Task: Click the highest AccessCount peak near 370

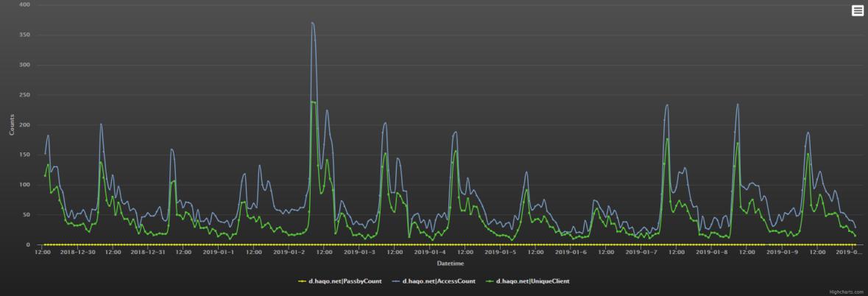Action: click(x=312, y=23)
